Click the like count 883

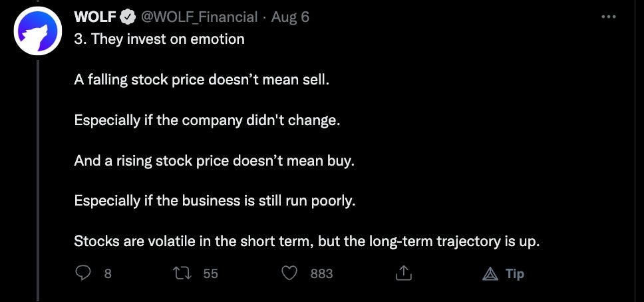coord(321,273)
